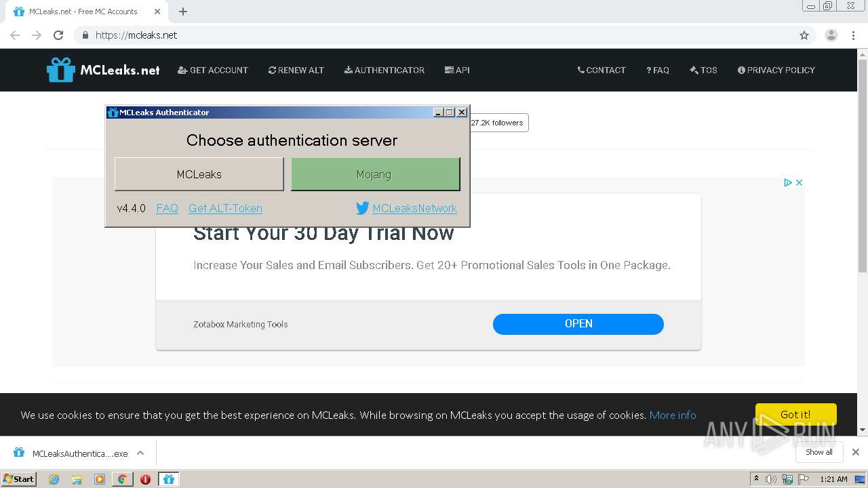This screenshot has height=488, width=868.
Task: Go back in browser
Action: point(15,35)
